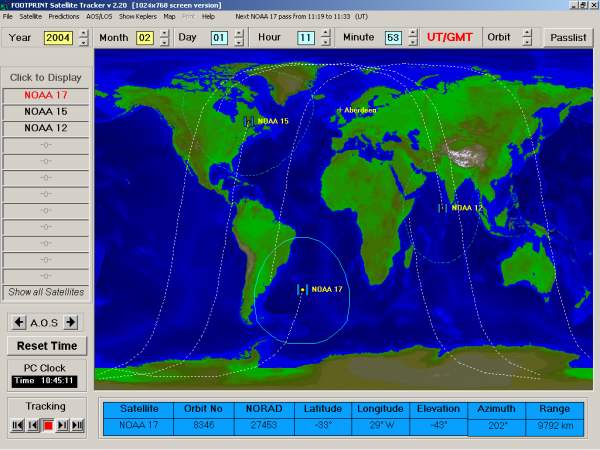Open the Help menu
The image size is (600, 450).
pyautogui.click(x=208, y=16)
